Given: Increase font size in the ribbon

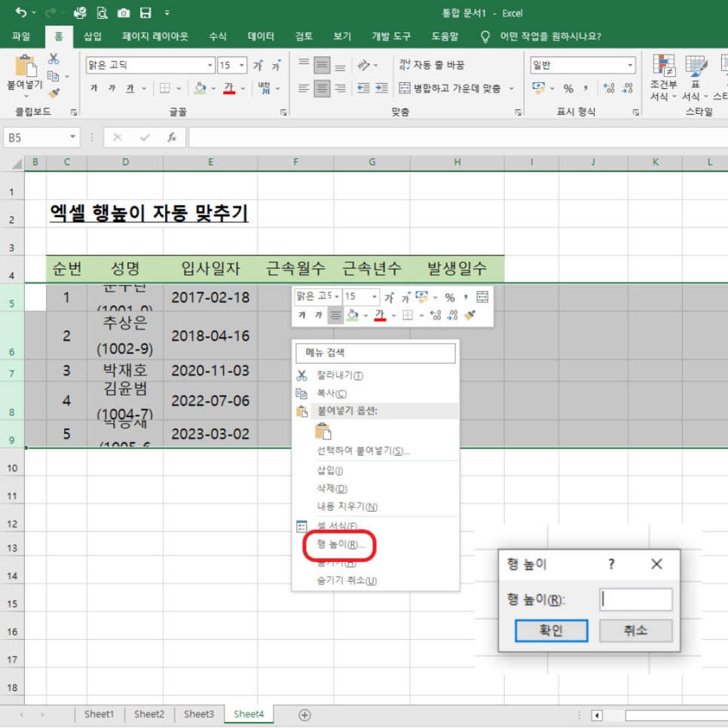Looking at the screenshot, I should click(x=258, y=66).
